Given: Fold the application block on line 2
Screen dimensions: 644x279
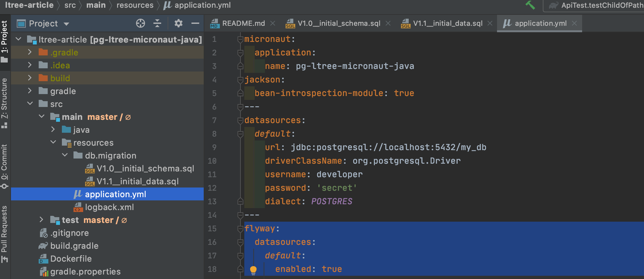Looking at the screenshot, I should coord(240,53).
